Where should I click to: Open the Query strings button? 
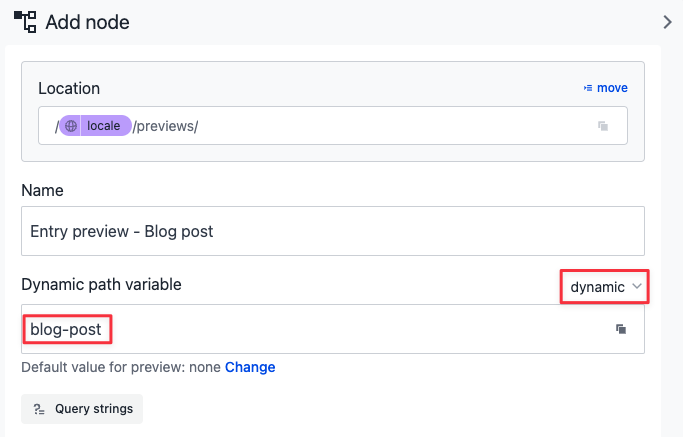click(82, 409)
